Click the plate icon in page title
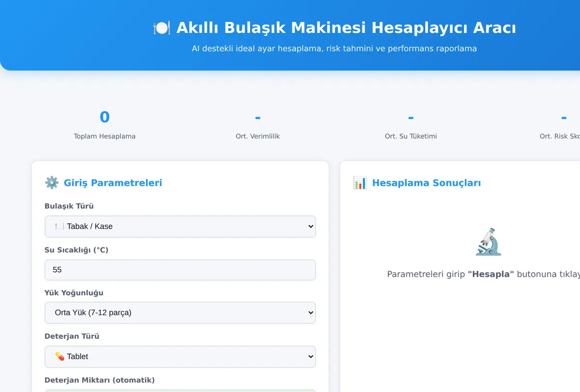 [161, 28]
